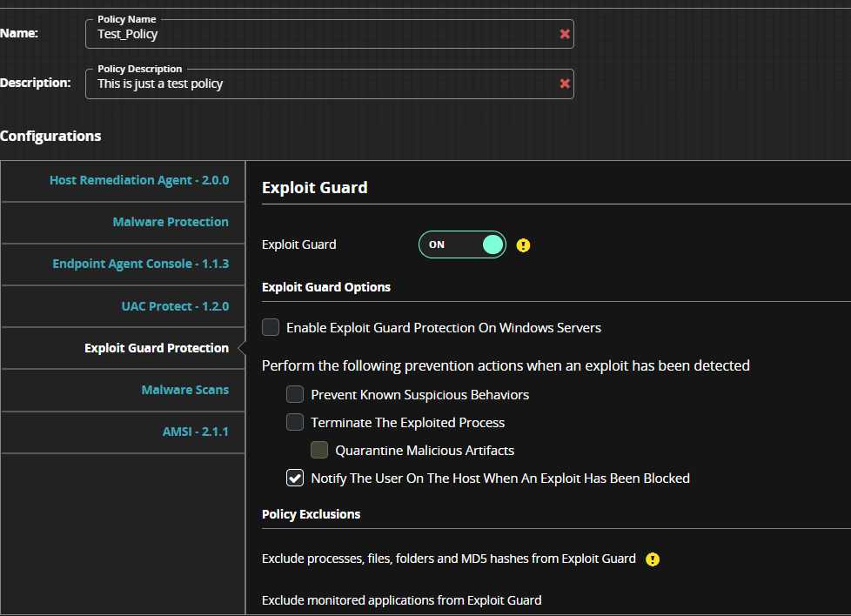Open Endpoint Agent Console - 1.1.3 tab

click(x=141, y=264)
